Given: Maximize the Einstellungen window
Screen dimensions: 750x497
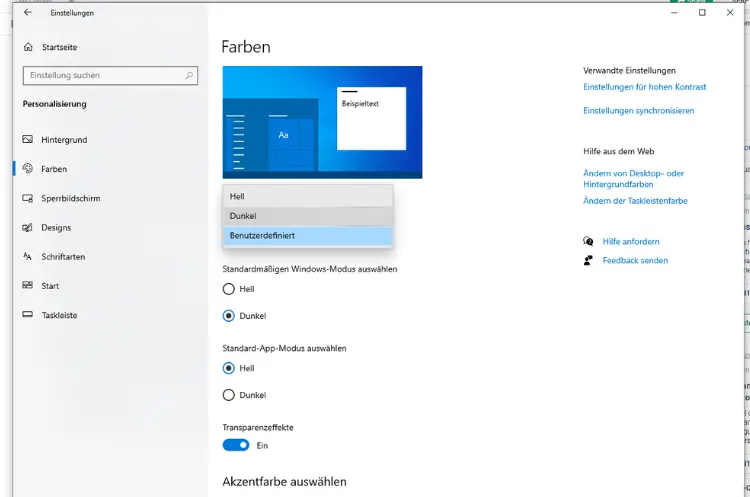Looking at the screenshot, I should [702, 12].
